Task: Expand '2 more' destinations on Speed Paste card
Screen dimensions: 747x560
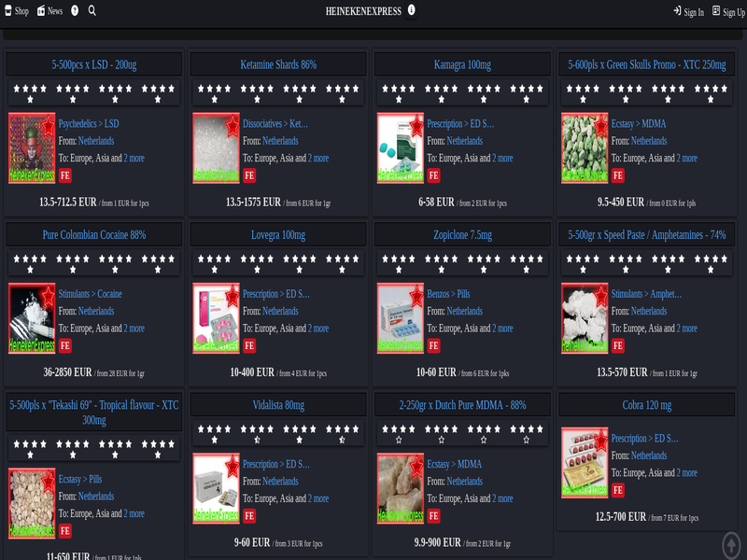Action: 687,329
